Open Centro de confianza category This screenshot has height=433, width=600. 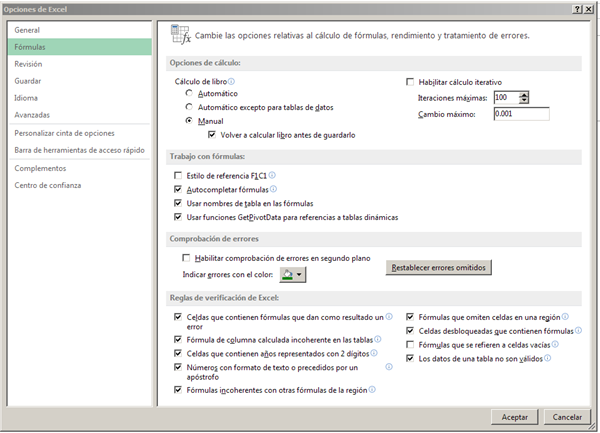[80, 185]
